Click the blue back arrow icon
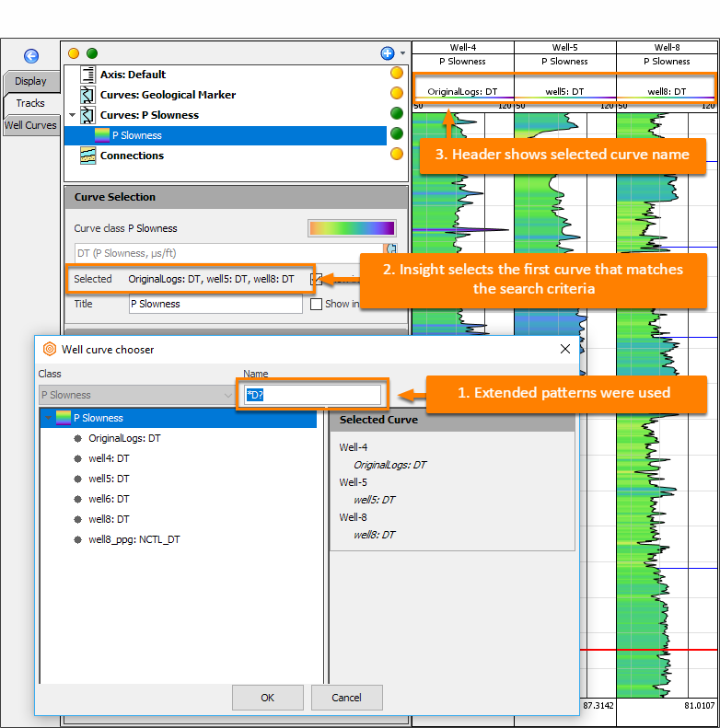This screenshot has width=720, height=728. [x=31, y=56]
